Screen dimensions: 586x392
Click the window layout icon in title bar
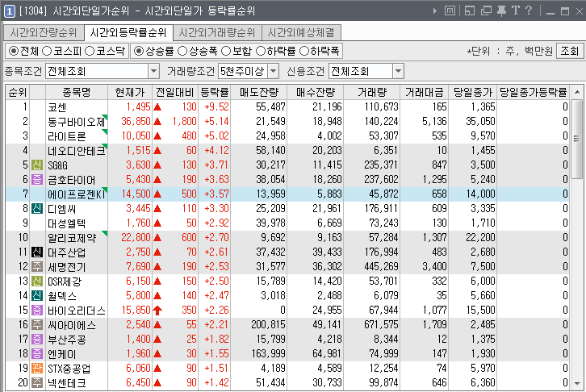[470, 10]
